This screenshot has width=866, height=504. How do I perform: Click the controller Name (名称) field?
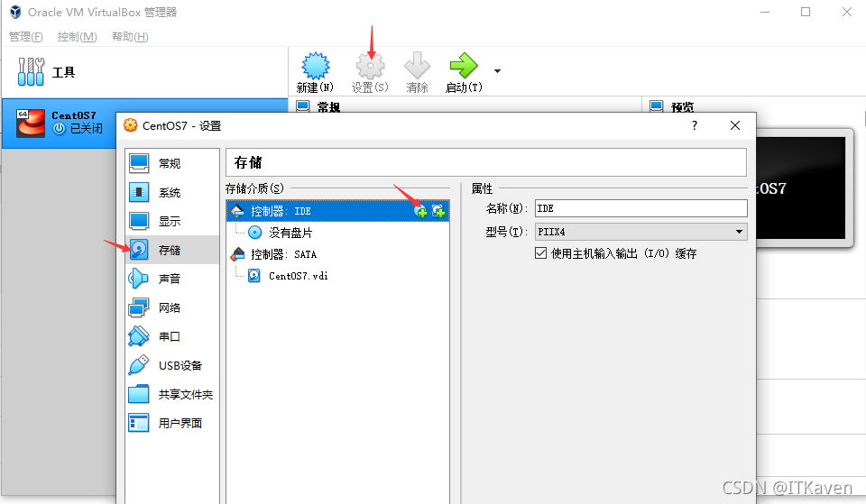[x=640, y=208]
